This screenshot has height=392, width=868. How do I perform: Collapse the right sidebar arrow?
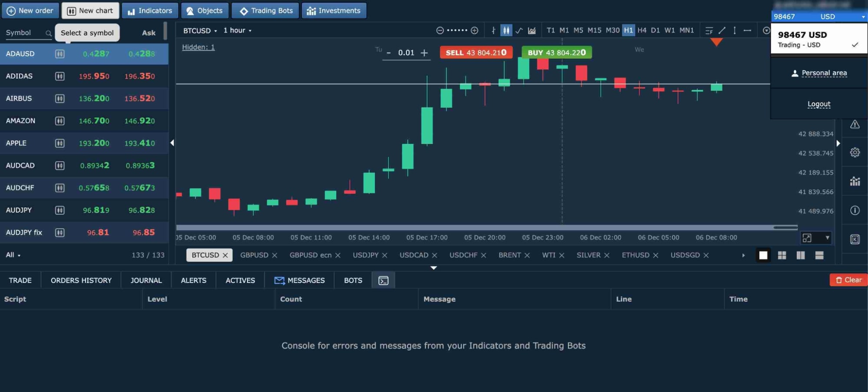click(x=838, y=143)
